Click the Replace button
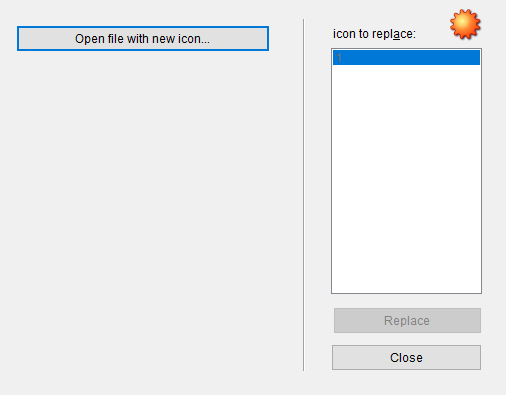 (407, 320)
